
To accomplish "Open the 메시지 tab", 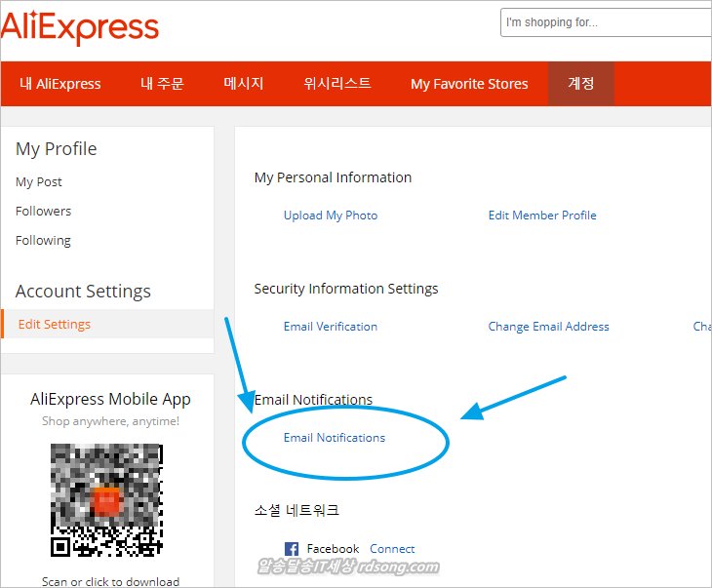I will [244, 84].
